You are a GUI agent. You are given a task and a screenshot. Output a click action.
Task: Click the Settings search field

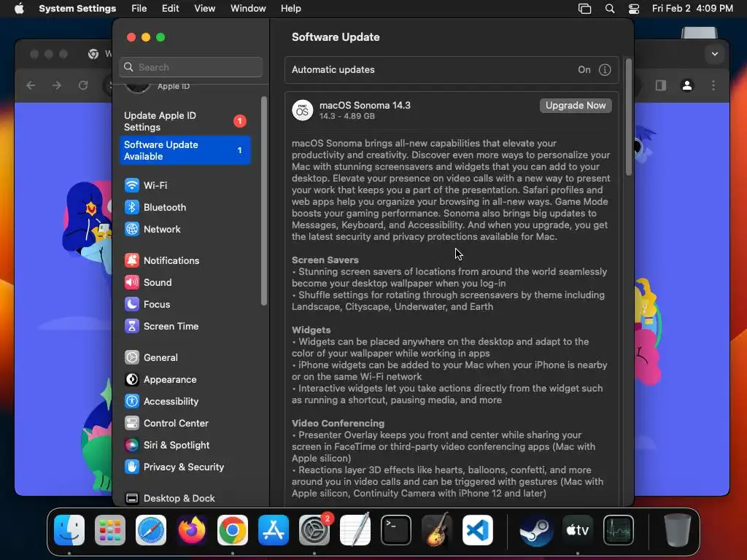[x=190, y=67]
